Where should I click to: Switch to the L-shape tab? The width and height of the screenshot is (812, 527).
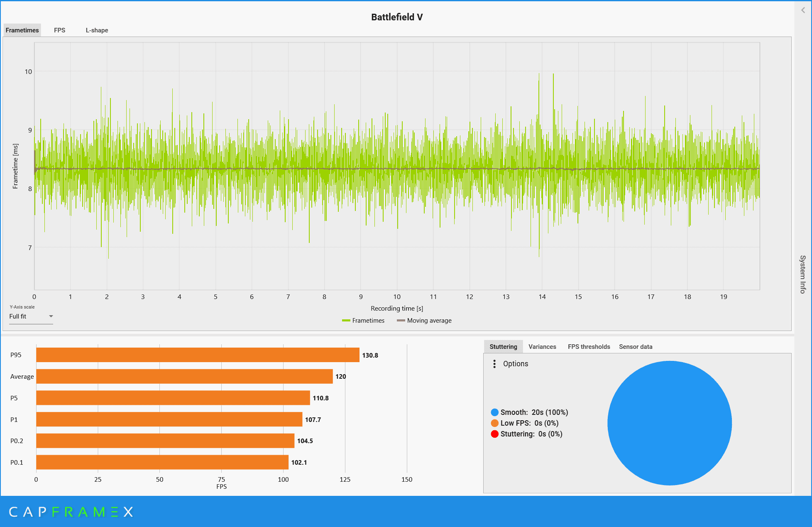[x=97, y=30]
